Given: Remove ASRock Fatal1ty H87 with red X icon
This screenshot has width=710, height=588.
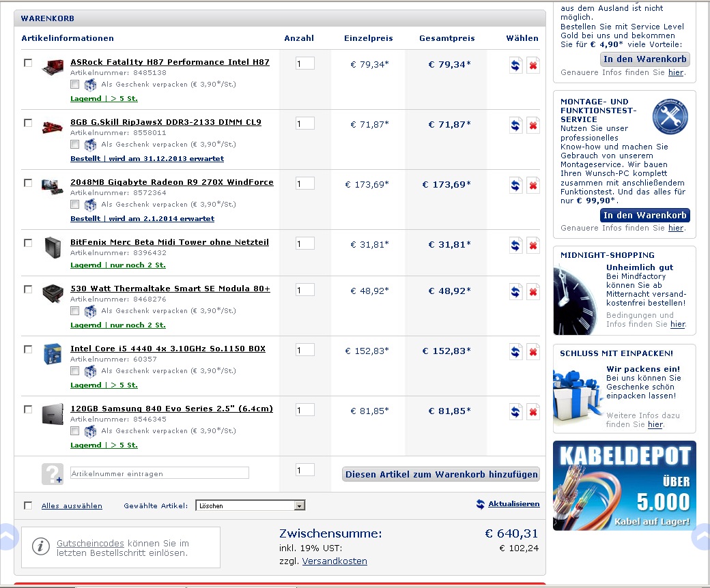Looking at the screenshot, I should (533, 65).
